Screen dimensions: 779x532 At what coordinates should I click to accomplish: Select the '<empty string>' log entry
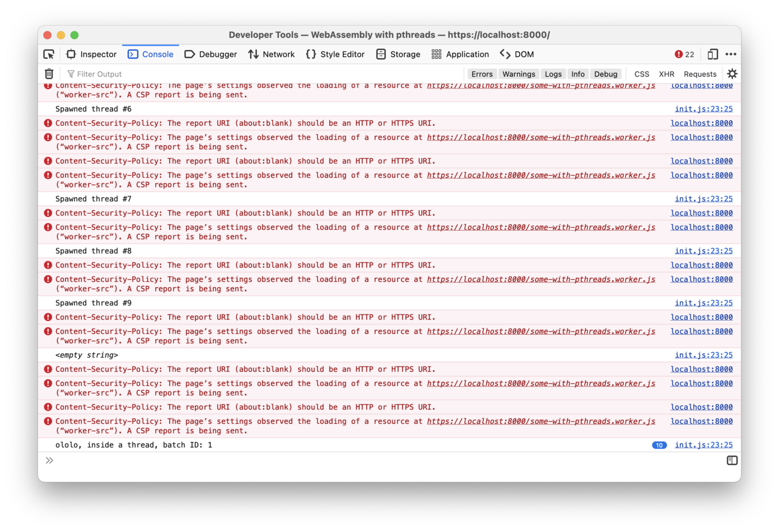86,355
